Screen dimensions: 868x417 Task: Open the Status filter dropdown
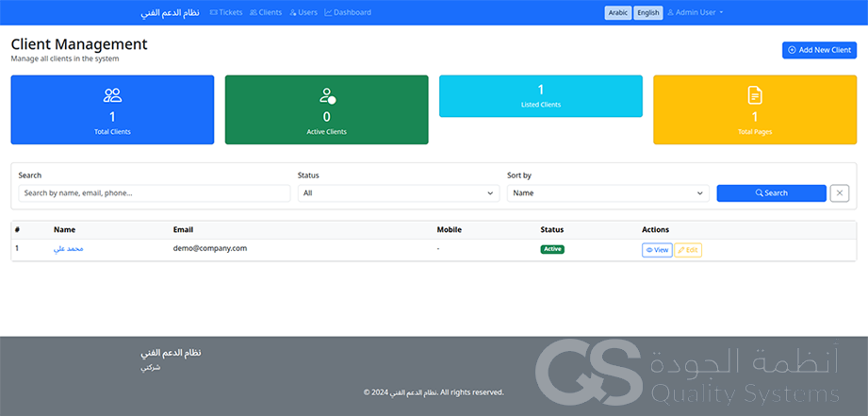tap(398, 192)
